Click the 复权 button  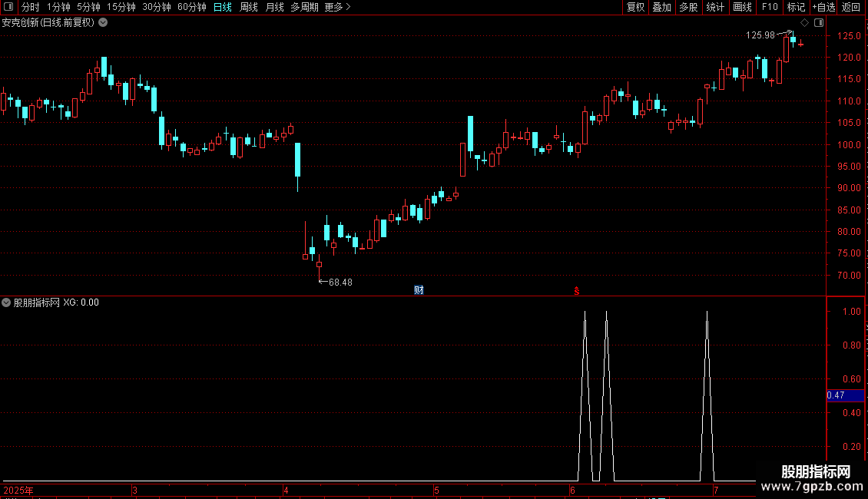[x=635, y=7]
